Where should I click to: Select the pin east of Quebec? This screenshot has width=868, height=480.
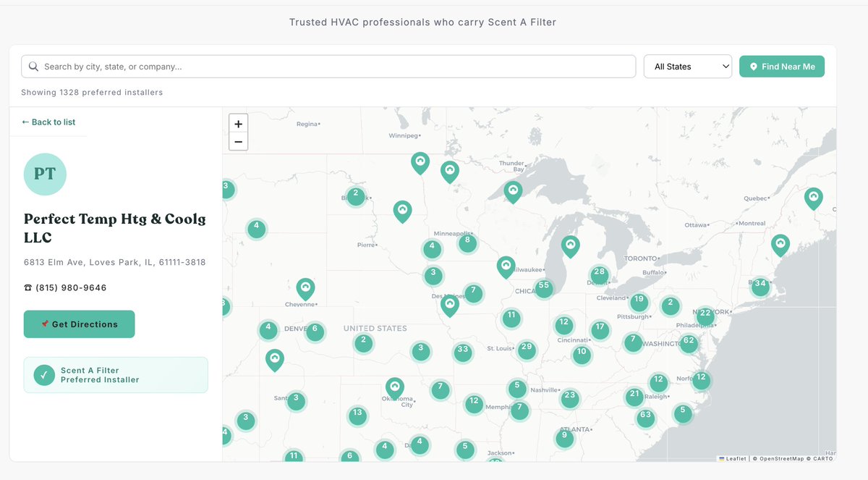[x=814, y=199]
